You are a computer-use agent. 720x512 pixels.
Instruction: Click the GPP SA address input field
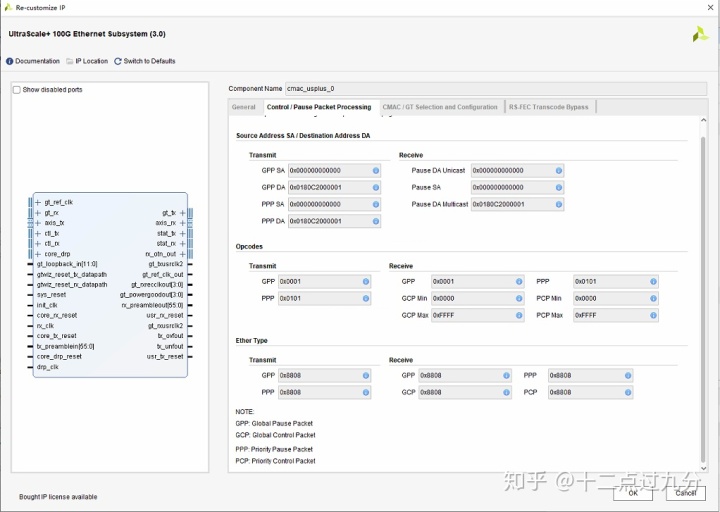point(334,171)
